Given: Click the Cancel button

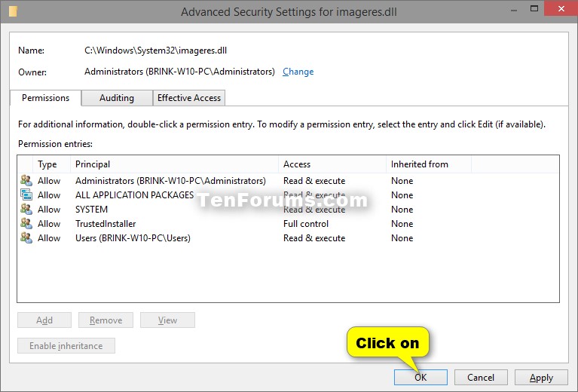Looking at the screenshot, I should point(481,377).
